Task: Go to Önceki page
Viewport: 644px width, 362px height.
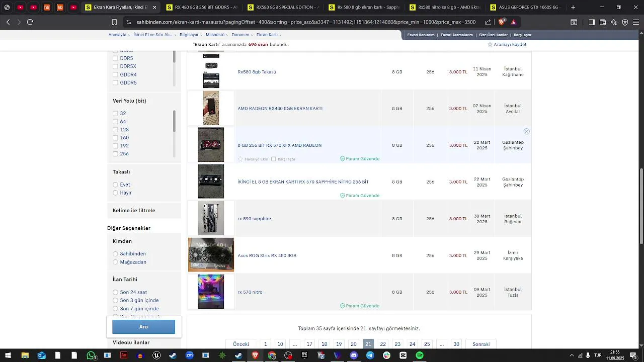Action: coord(241,344)
